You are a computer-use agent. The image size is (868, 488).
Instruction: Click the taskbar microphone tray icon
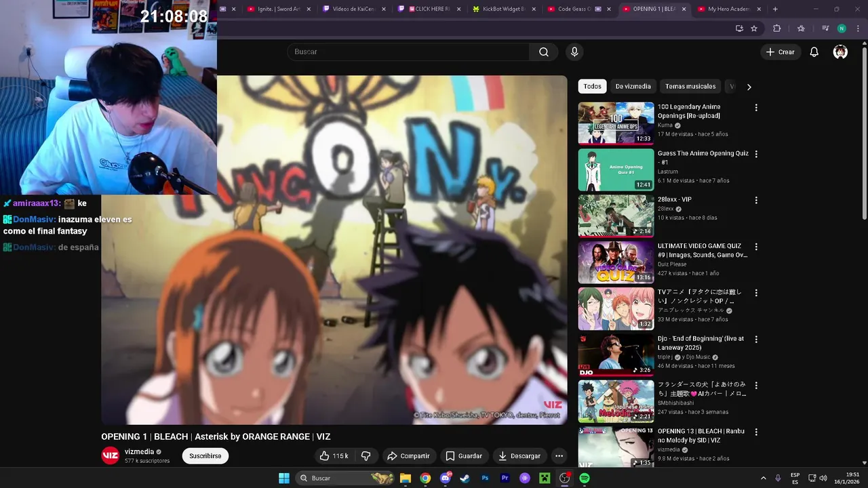(778, 478)
